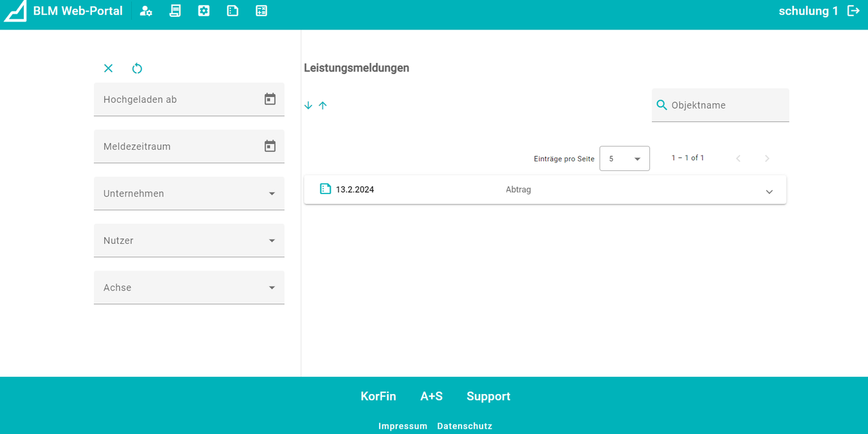The image size is (868, 434).
Task: Open the Datenschutz link
Action: (x=465, y=426)
